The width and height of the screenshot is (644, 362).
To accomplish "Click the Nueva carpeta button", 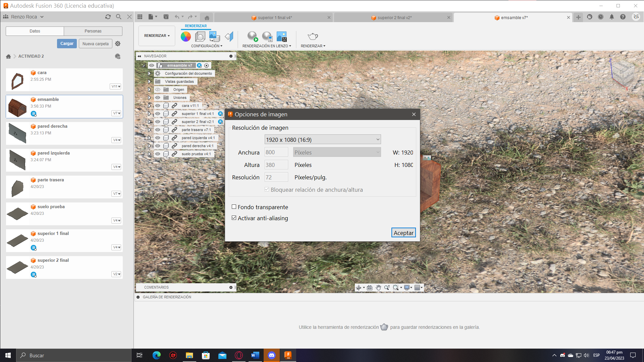I will pos(95,44).
